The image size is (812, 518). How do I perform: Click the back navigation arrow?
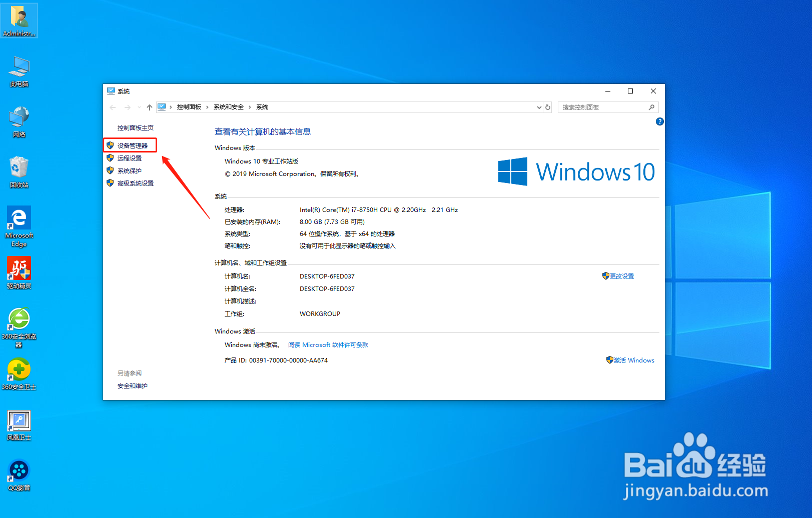(113, 107)
